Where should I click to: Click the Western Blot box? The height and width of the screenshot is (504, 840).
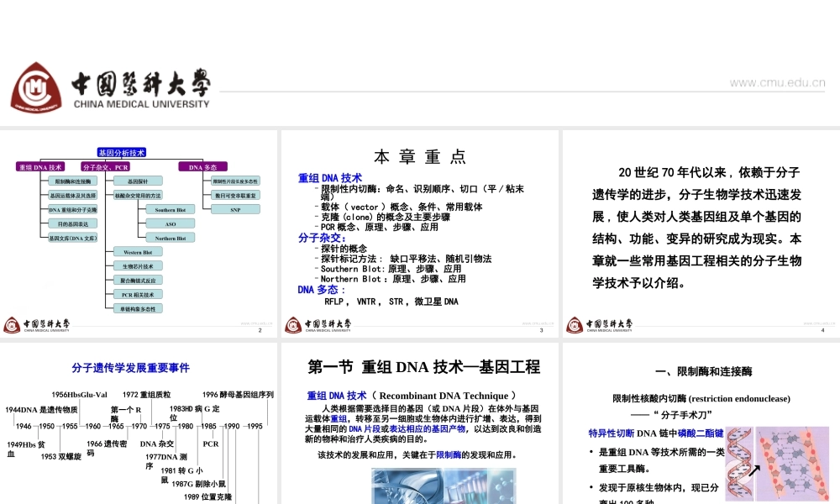coord(138,251)
